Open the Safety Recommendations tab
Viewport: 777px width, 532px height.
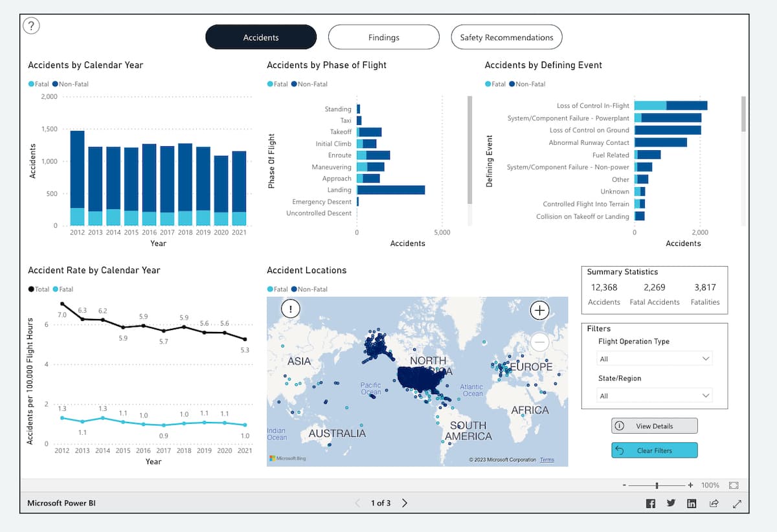click(x=506, y=38)
